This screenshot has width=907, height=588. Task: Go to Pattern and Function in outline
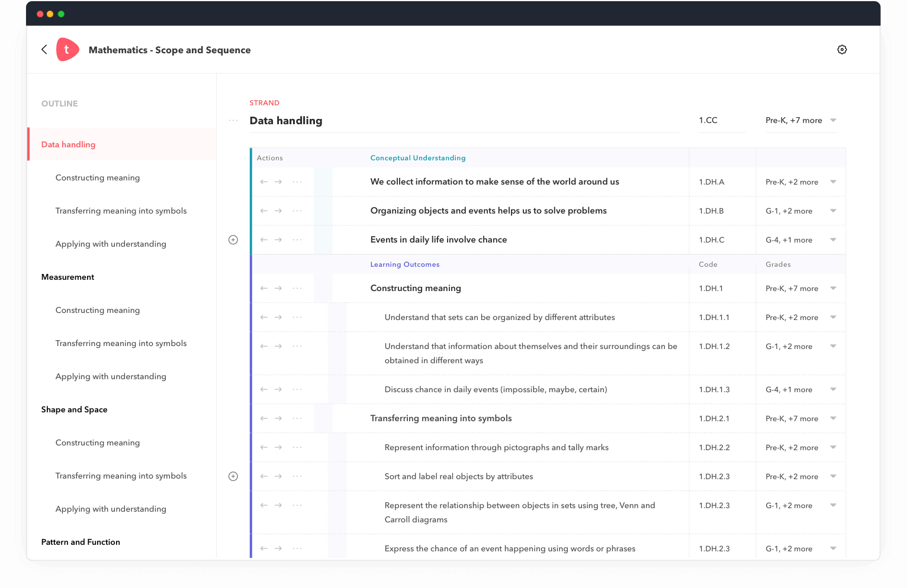[x=81, y=542]
